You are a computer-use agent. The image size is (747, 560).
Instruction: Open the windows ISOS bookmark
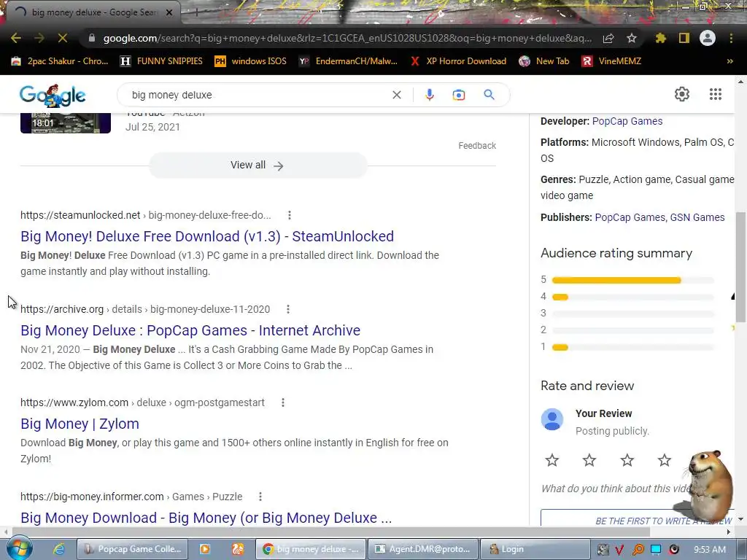click(251, 61)
